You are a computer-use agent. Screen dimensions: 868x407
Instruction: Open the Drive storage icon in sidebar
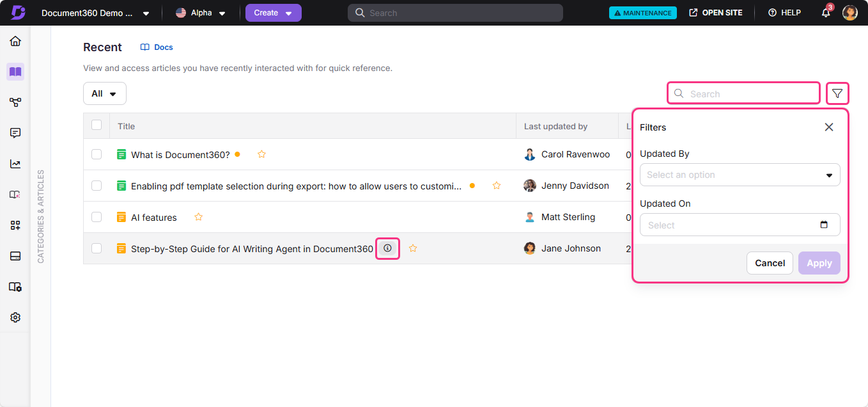coord(15,255)
